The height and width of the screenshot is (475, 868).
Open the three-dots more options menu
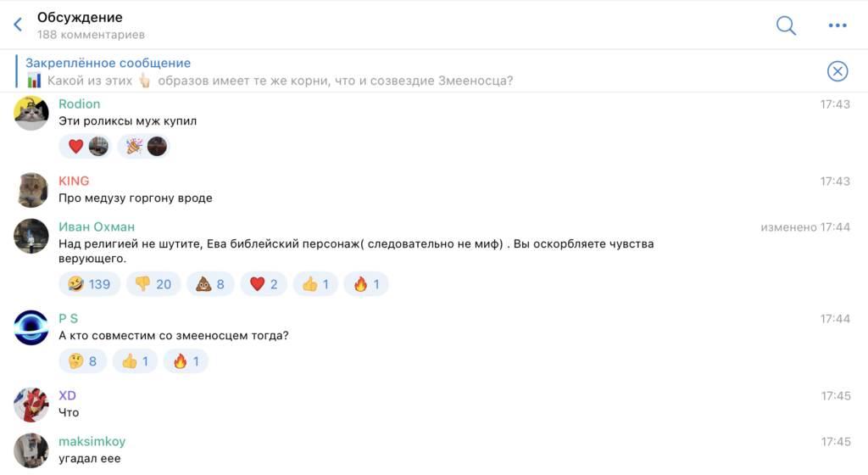pyautogui.click(x=837, y=25)
